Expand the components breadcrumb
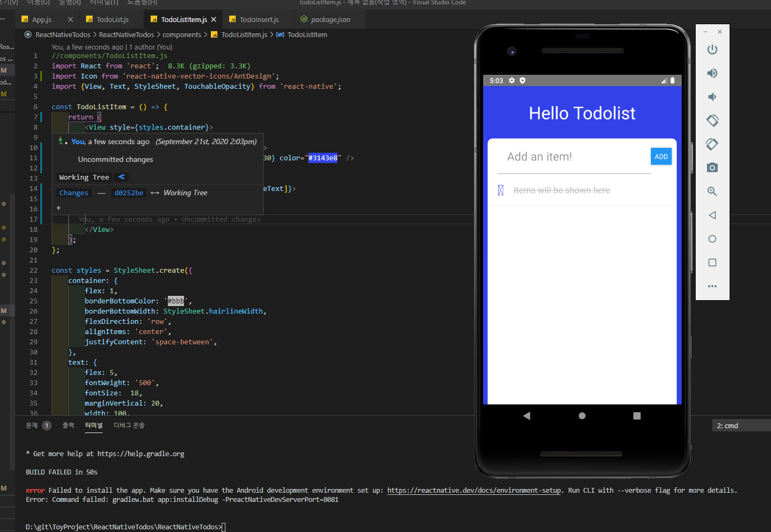This screenshot has height=532, width=771. coord(182,35)
